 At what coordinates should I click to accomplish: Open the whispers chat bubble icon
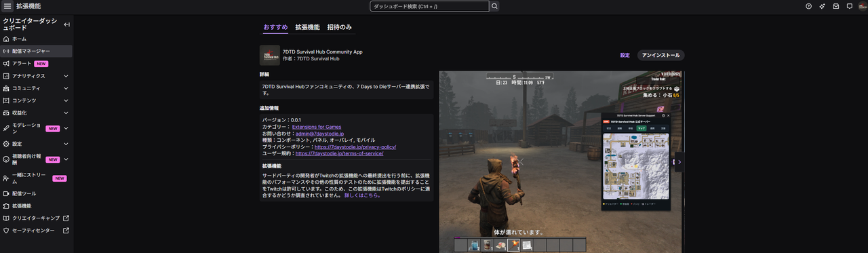(850, 6)
